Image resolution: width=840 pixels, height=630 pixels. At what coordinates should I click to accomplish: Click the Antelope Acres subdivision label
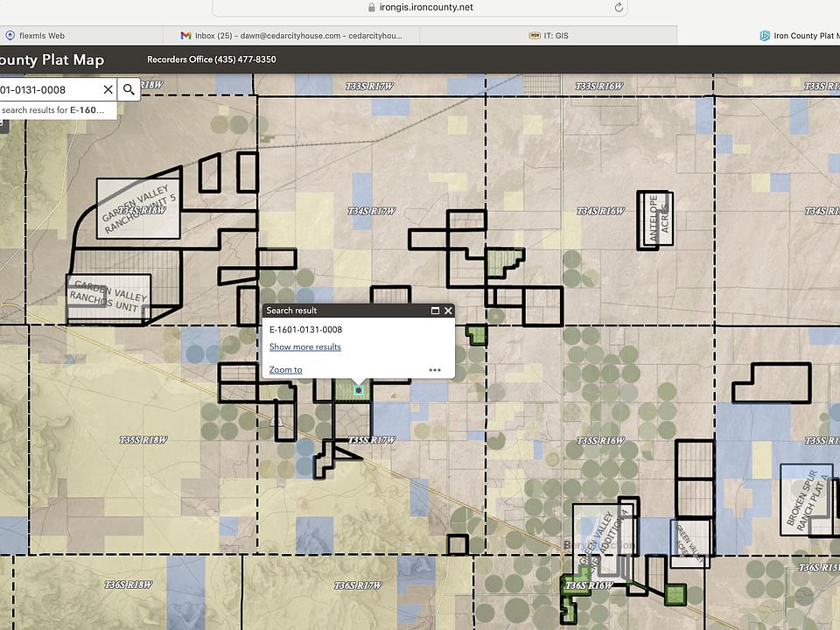coord(658,220)
